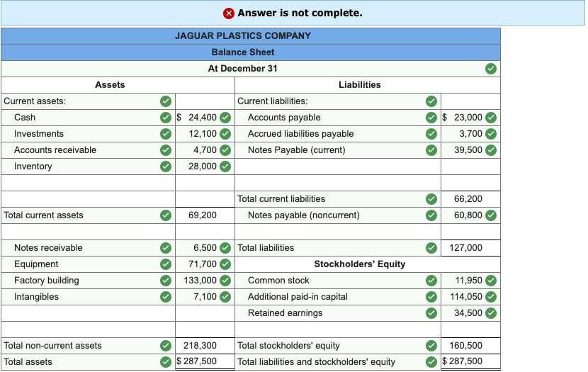Click check icon beside Accrued liabilities payable label
Image resolution: width=588 pixels, height=372 pixels.
click(x=431, y=133)
